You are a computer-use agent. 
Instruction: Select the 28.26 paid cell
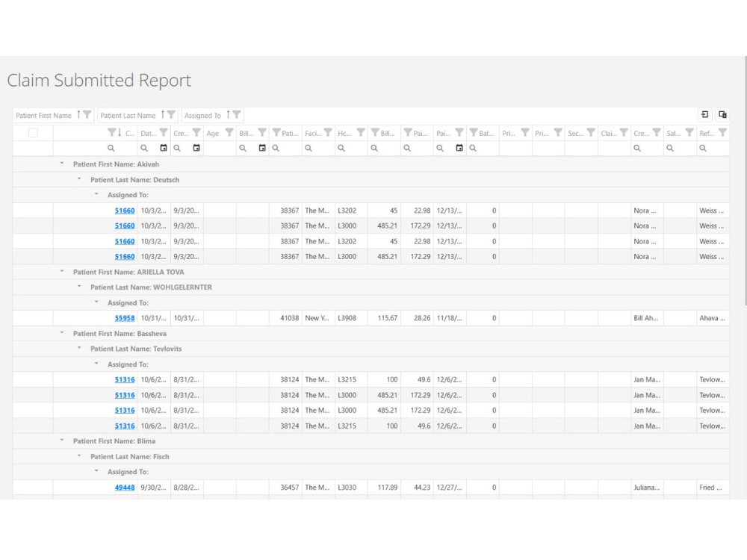(417, 318)
